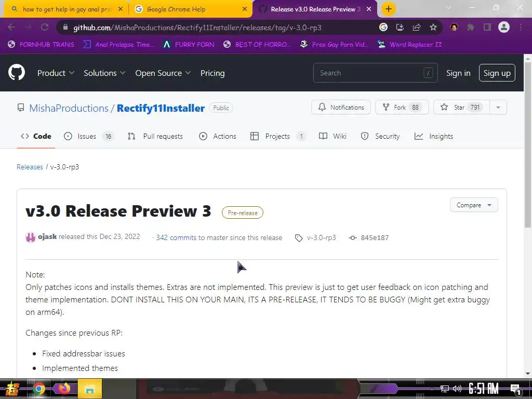This screenshot has height=399, width=532.
Task: Expand the Open Source menu
Action: (x=163, y=73)
